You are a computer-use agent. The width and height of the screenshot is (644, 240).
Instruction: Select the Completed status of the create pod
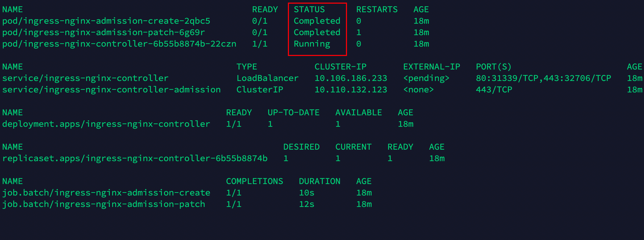click(x=317, y=21)
